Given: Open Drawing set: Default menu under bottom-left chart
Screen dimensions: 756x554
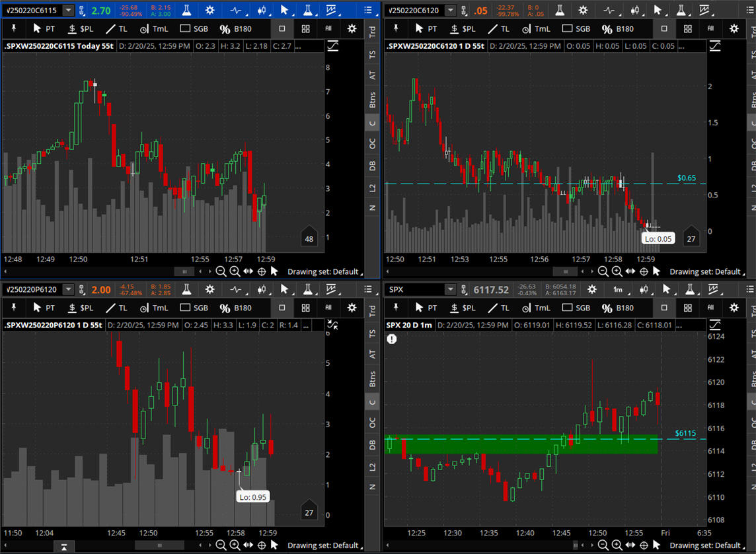Looking at the screenshot, I should point(323,545).
